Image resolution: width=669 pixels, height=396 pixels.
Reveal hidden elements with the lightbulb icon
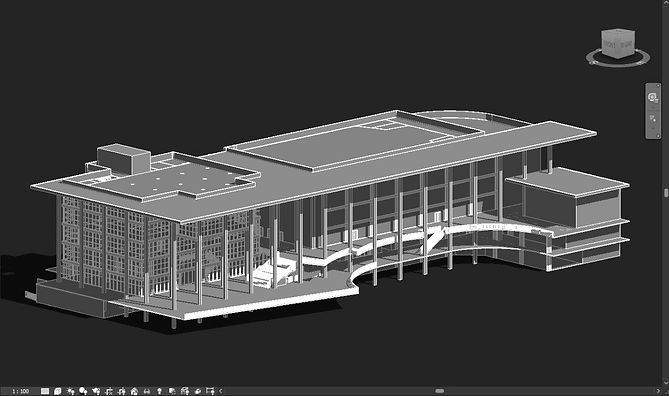point(160,391)
